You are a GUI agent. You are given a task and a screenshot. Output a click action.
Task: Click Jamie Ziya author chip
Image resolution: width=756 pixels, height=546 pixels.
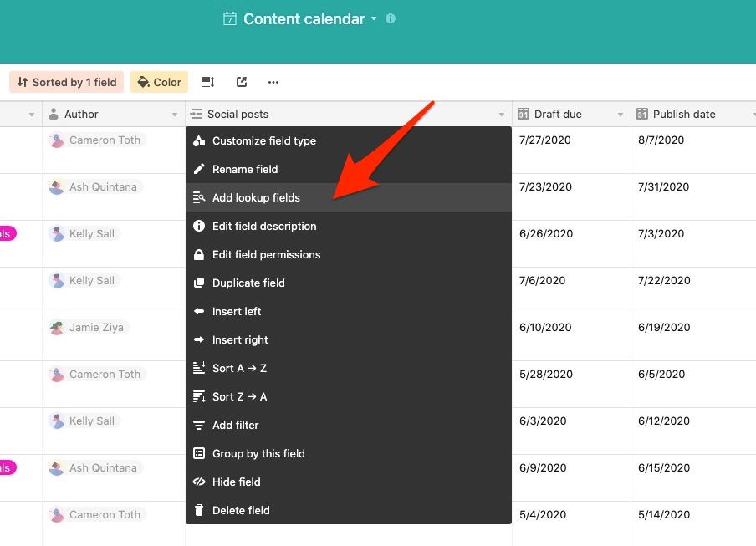89,328
